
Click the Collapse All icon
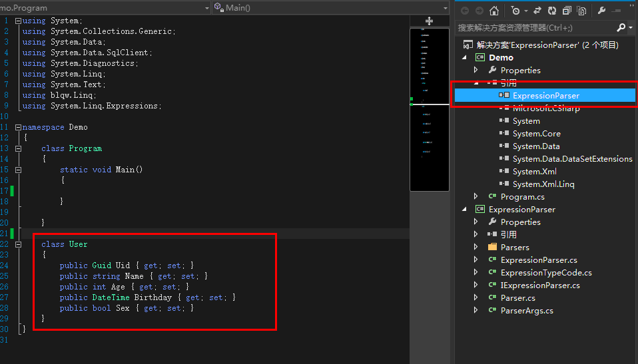[567, 11]
